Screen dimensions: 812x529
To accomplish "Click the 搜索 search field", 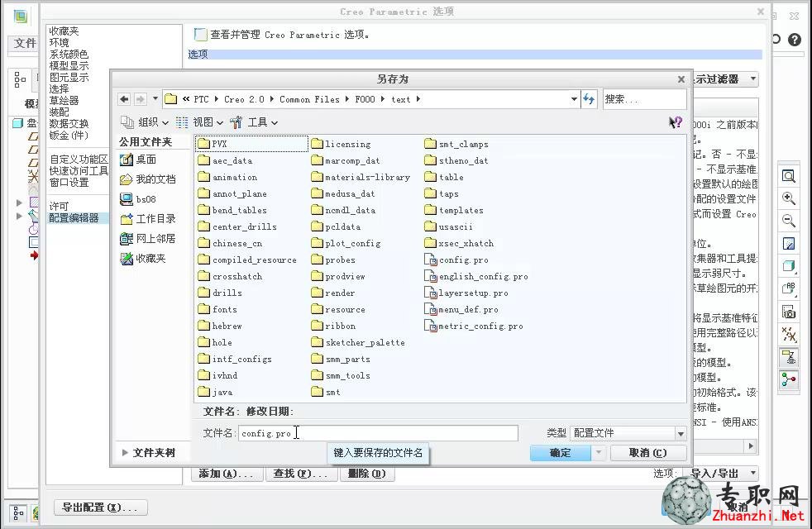I will tap(645, 99).
